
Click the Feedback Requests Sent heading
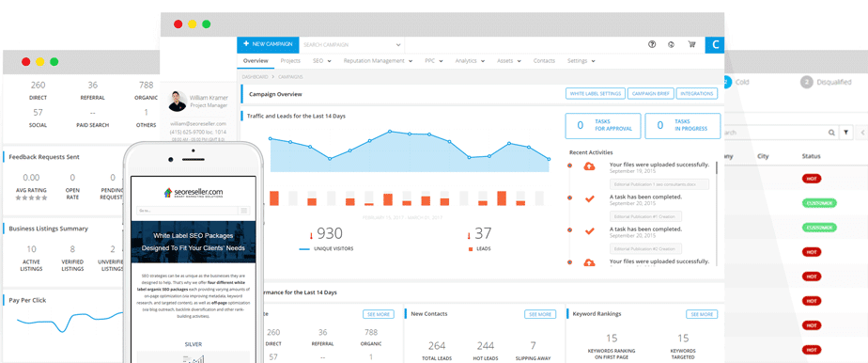coord(44,157)
